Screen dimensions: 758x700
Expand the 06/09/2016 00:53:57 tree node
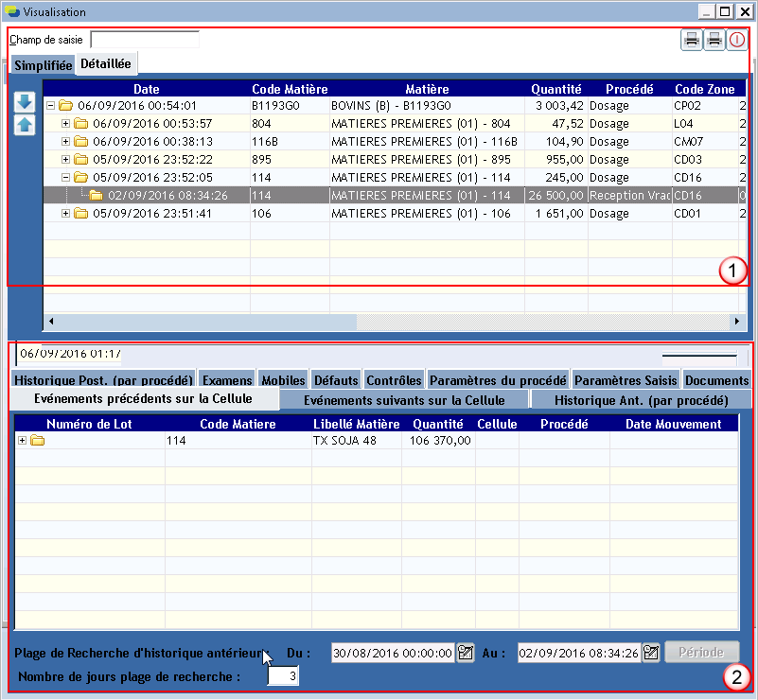(65, 123)
